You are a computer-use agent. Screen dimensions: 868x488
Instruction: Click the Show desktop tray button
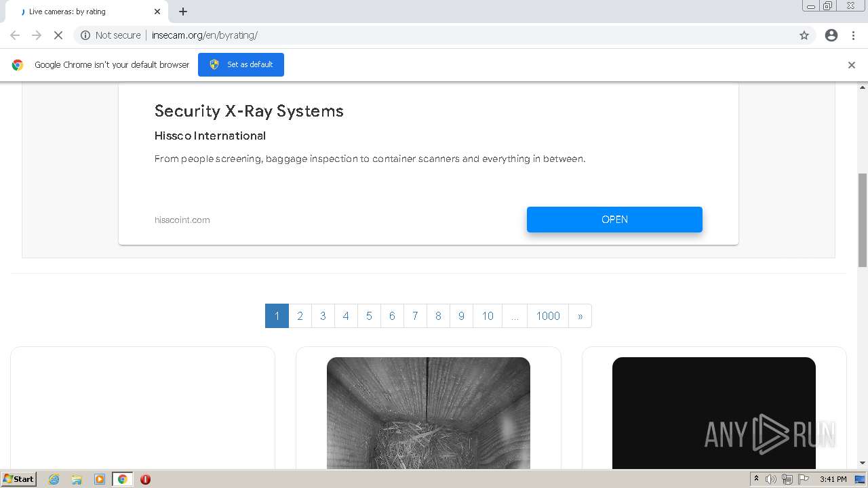click(861, 479)
